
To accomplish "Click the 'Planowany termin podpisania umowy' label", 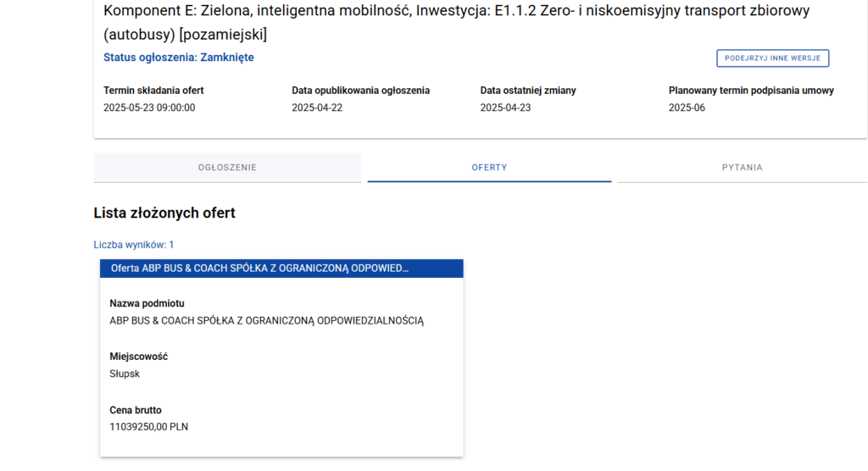I will 751,90.
